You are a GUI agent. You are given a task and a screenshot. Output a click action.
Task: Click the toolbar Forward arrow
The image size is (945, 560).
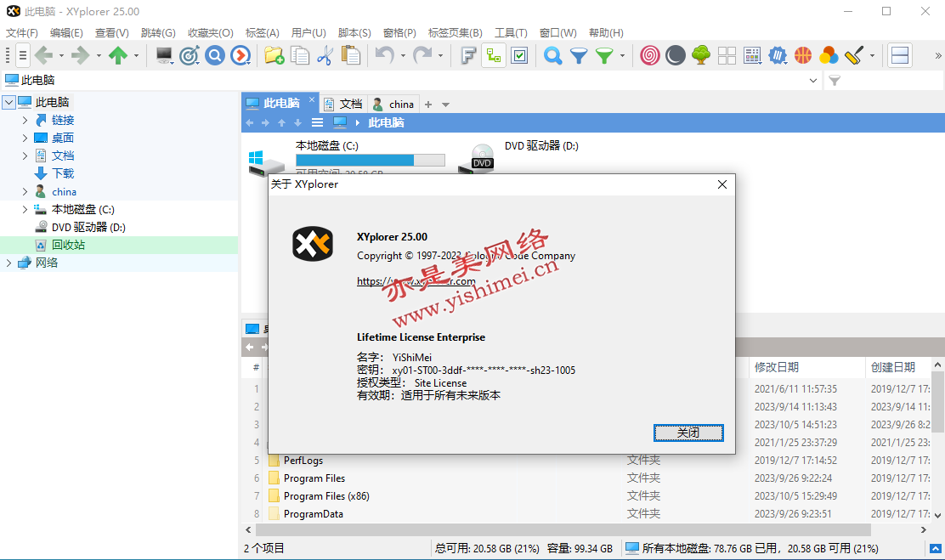click(80, 55)
